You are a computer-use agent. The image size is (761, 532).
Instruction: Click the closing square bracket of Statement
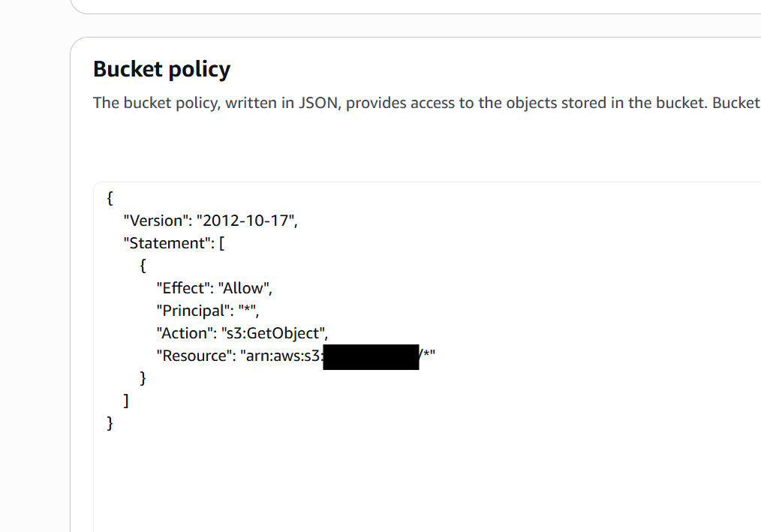(x=127, y=401)
